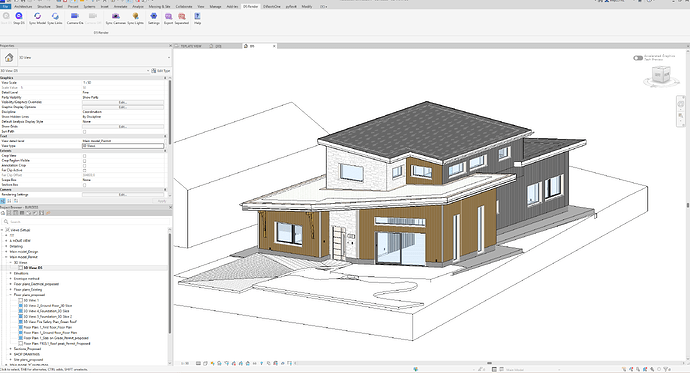
Task: Click the Export icon in ribbon
Action: tap(169, 16)
